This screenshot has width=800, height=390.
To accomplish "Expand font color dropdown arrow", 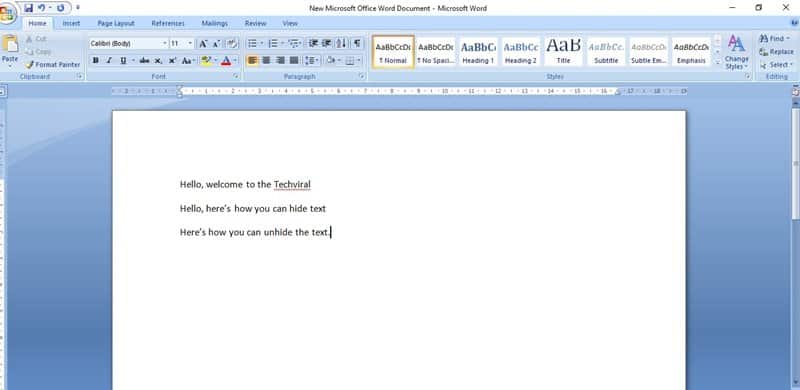I will point(235,61).
